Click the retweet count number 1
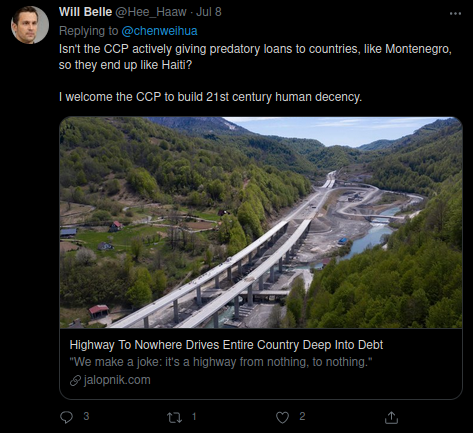The height and width of the screenshot is (433, 473). (x=194, y=416)
